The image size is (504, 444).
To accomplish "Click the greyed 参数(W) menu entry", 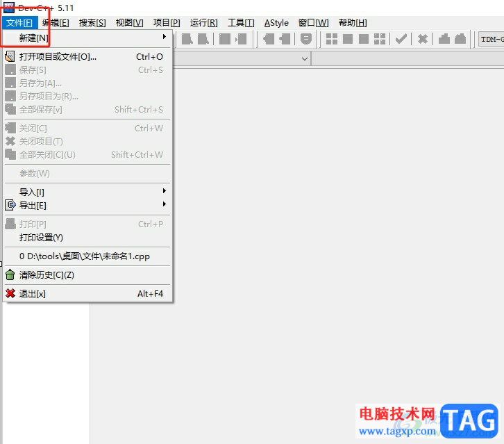I will [x=87, y=174].
